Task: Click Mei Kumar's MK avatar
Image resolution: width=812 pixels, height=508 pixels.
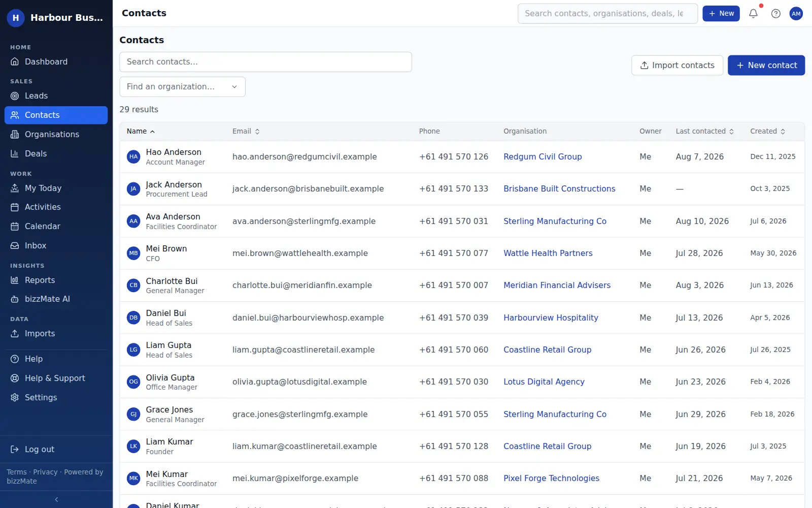Action: pos(133,478)
